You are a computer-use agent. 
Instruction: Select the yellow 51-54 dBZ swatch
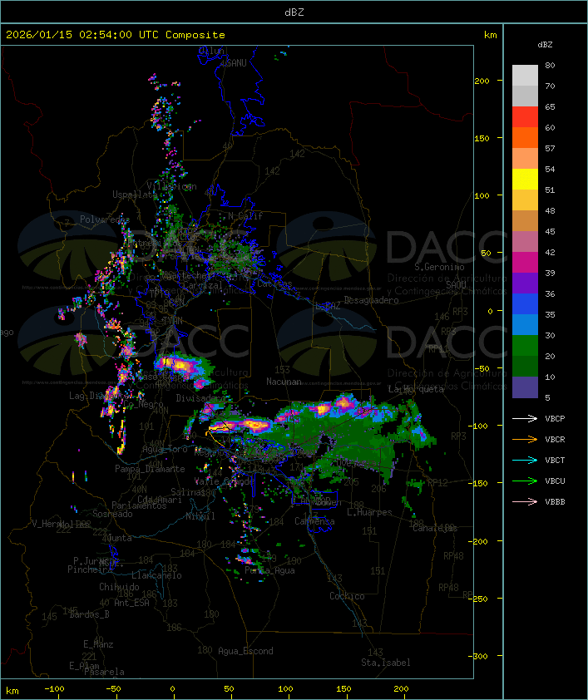[x=525, y=180]
